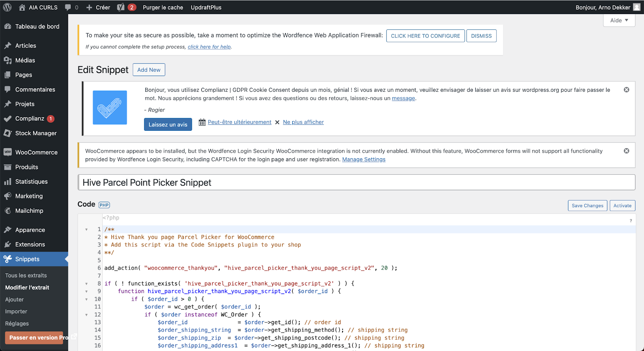Click the Tableau de bord dashboard icon
644x351 pixels.
click(8, 27)
